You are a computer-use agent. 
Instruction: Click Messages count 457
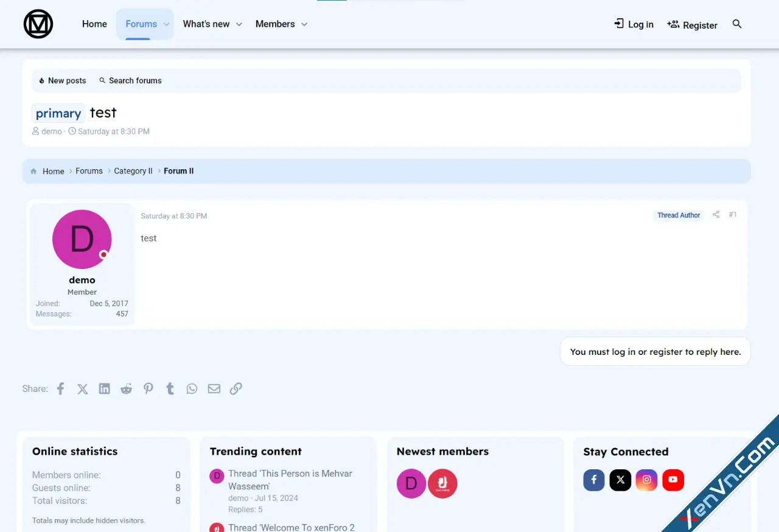coord(122,314)
